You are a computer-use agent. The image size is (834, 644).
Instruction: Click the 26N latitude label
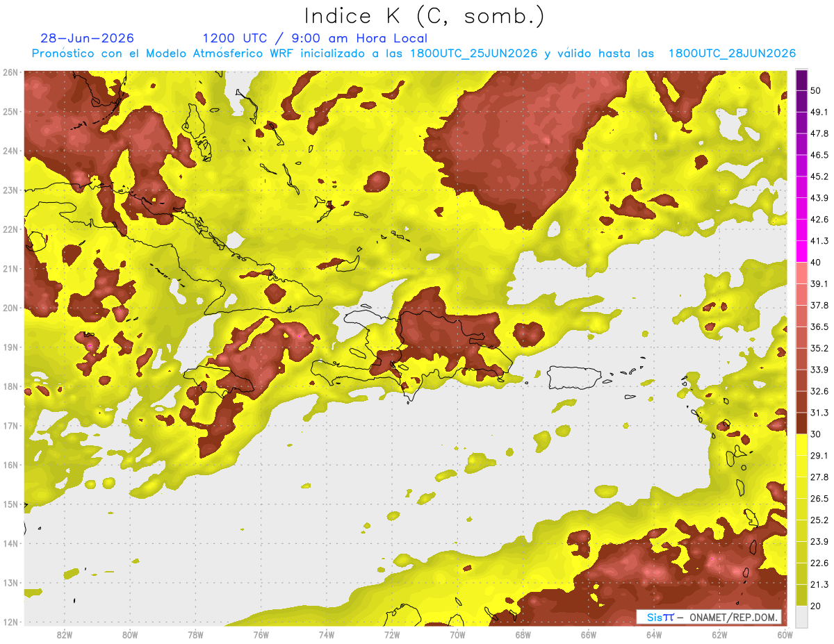(10, 72)
